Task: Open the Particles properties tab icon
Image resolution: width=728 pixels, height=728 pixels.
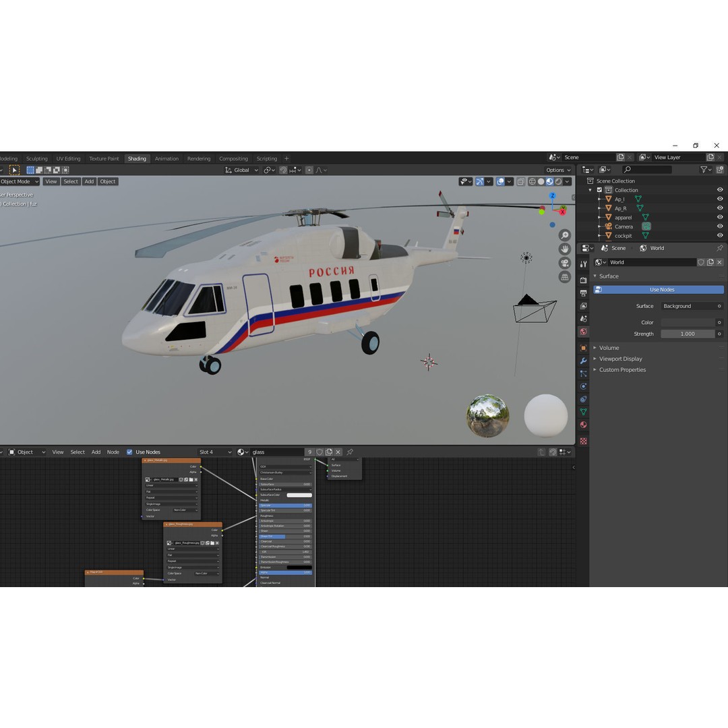Action: click(584, 373)
